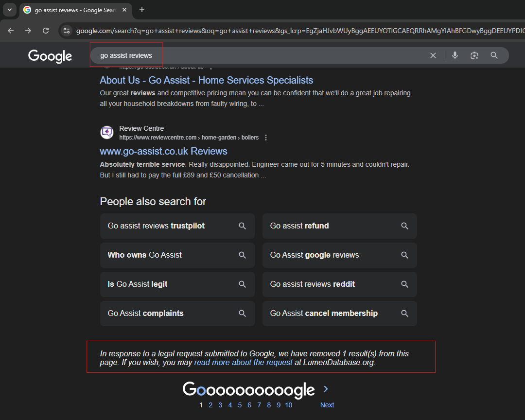
Task: Open About Us - Go Assist result
Action: (206, 80)
